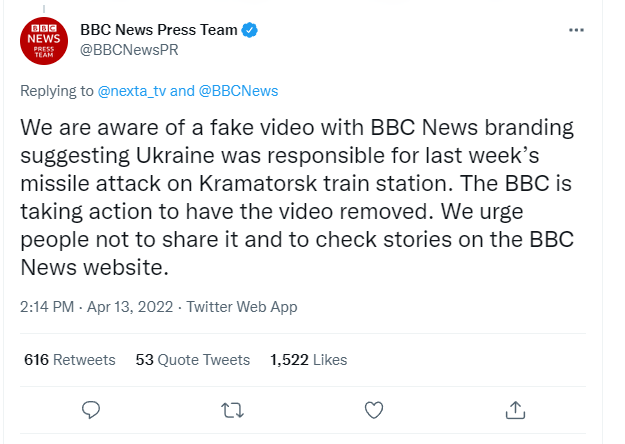This screenshot has height=444, width=625.
Task: Like the tweet with heart icon
Action: coord(373,409)
